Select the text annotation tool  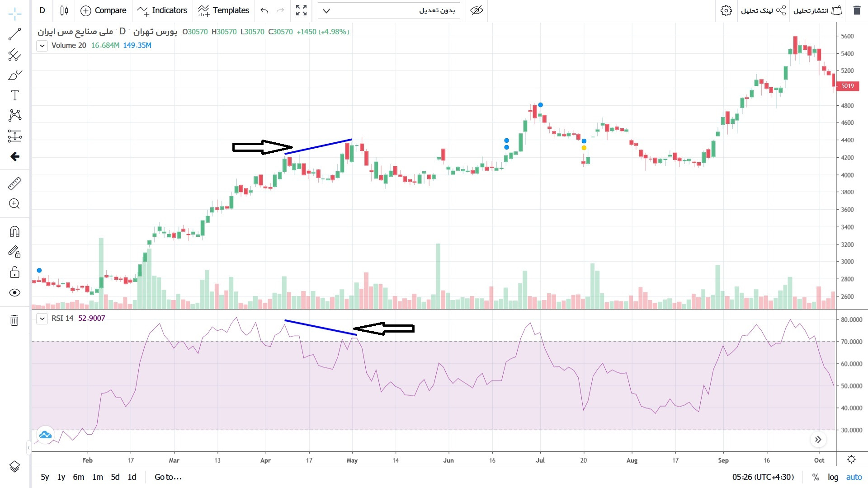point(14,95)
